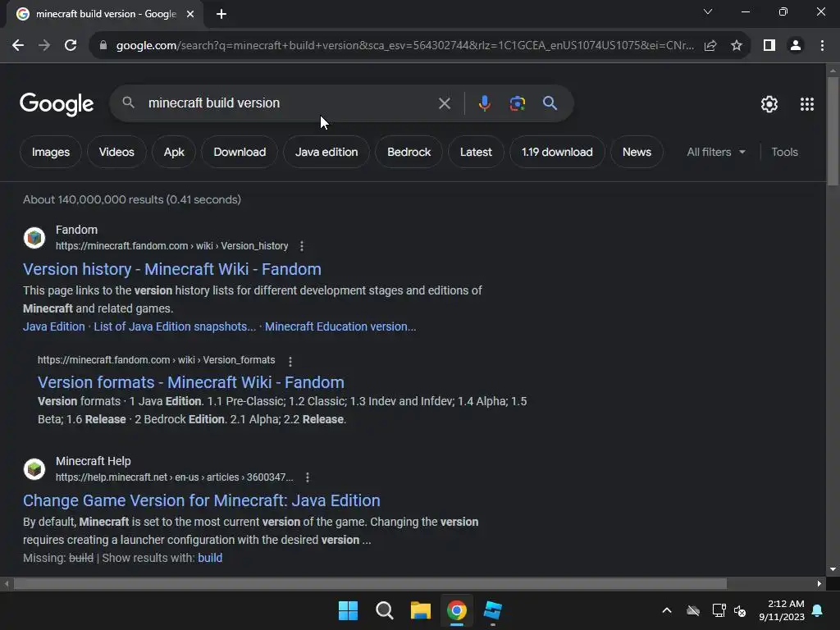Open 'Change Game Version for Minecraft: Java Edition'
The height and width of the screenshot is (630, 840).
pyautogui.click(x=202, y=500)
